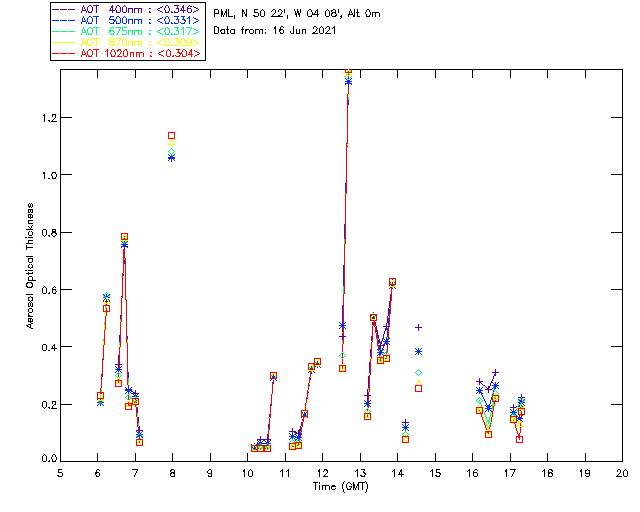Click the isolated yellow triangle marker at 8 GMT
The height and width of the screenshot is (512, 640).
172,142
